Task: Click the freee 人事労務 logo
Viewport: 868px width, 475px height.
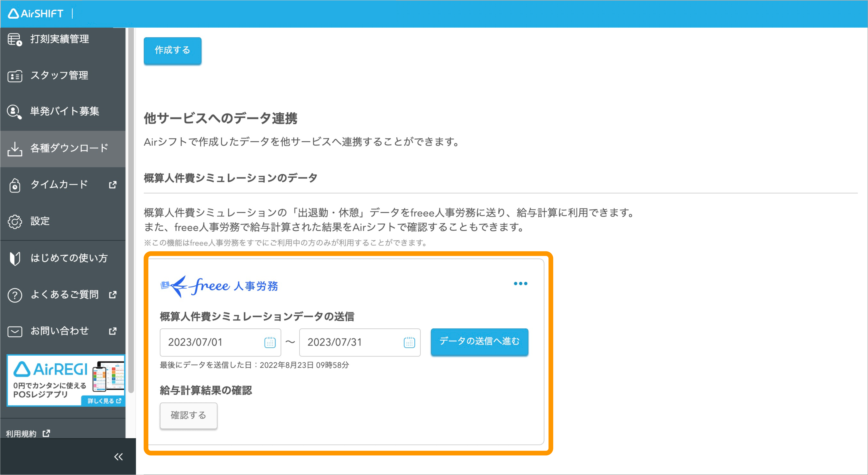Action: tap(219, 286)
